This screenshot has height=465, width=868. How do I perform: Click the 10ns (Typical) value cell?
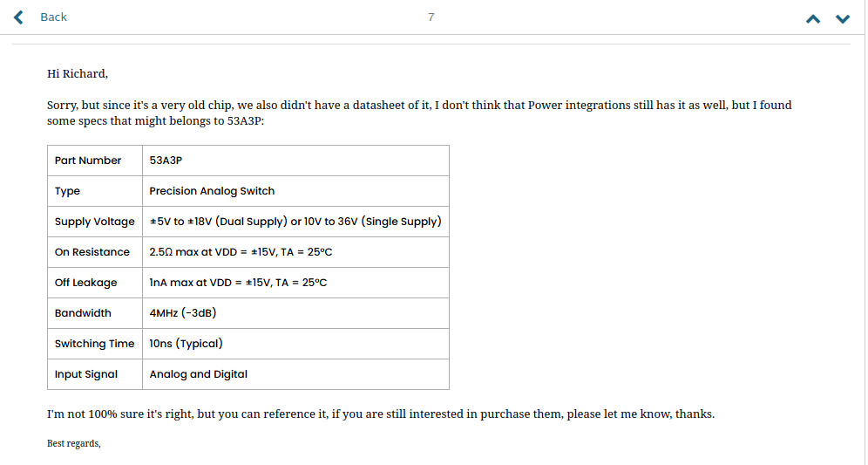click(x=186, y=344)
